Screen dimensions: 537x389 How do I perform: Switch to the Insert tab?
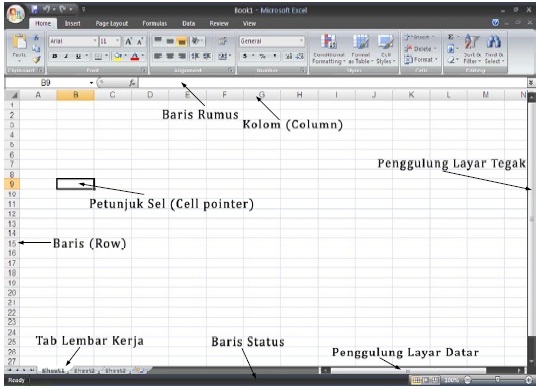[73, 24]
